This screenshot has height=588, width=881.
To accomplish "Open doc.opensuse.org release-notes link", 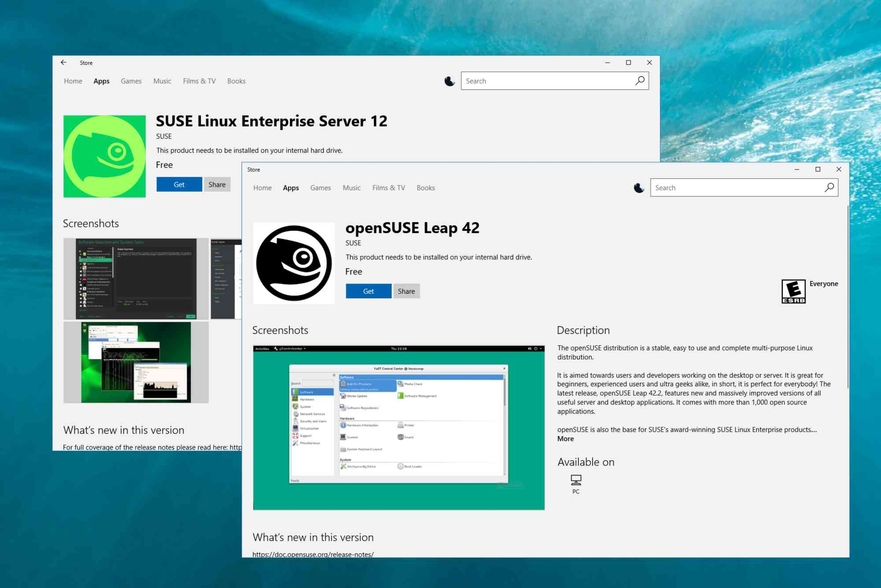I will click(313, 555).
